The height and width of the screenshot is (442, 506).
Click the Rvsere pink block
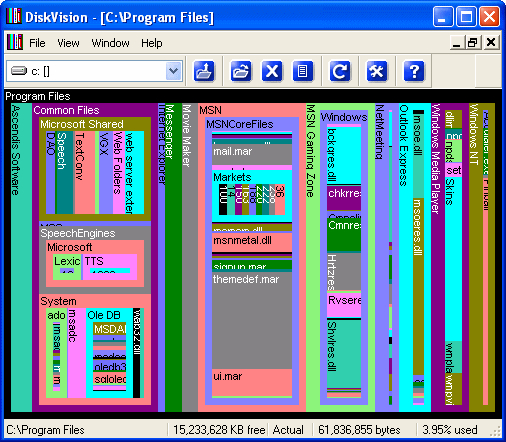pyautogui.click(x=344, y=305)
